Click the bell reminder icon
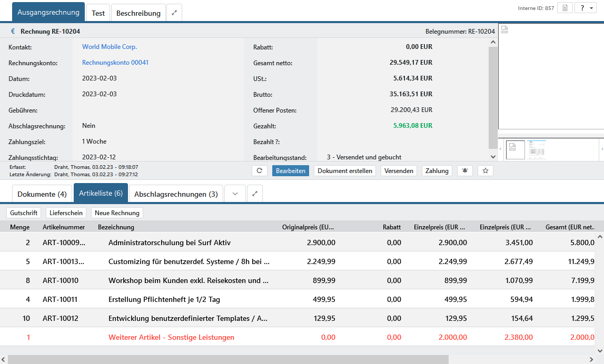 [x=464, y=171]
